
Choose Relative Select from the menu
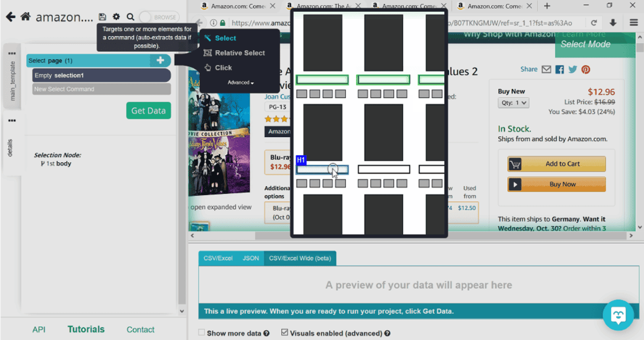pos(235,53)
